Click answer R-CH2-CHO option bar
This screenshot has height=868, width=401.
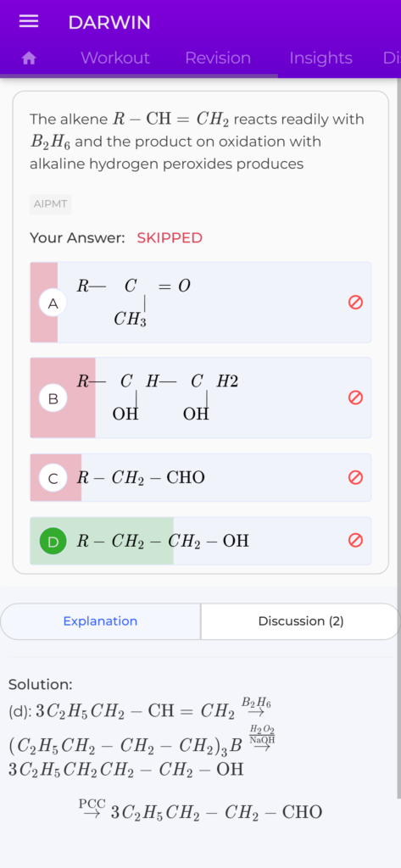coord(200,478)
